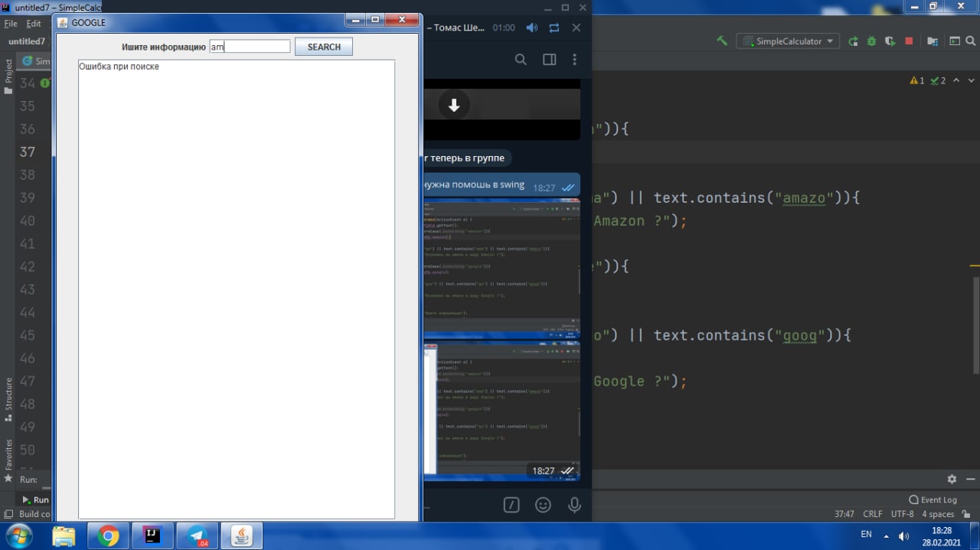Image resolution: width=980 pixels, height=550 pixels.
Task: Open the Windows Start menu
Action: [18, 535]
